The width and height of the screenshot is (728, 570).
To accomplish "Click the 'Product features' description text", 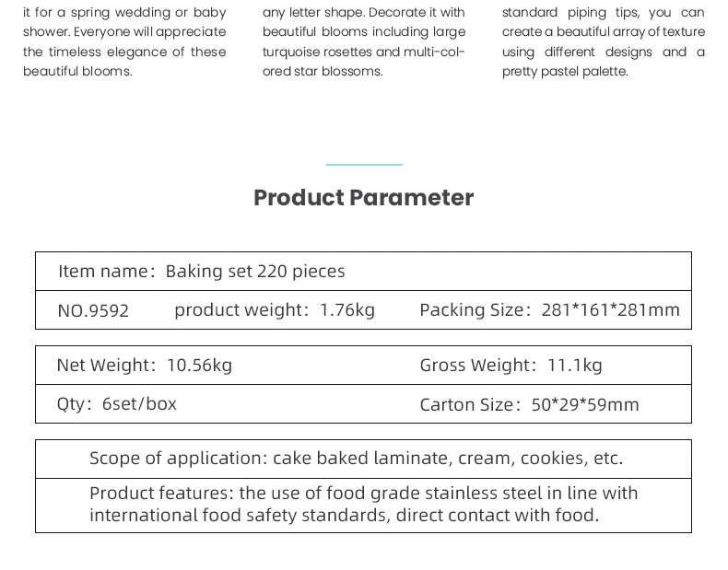I will pyautogui.click(x=363, y=505).
